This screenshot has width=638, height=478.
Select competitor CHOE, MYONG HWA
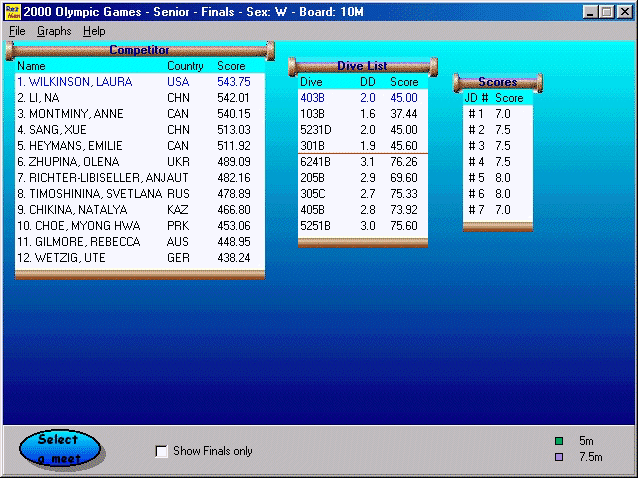click(x=140, y=226)
